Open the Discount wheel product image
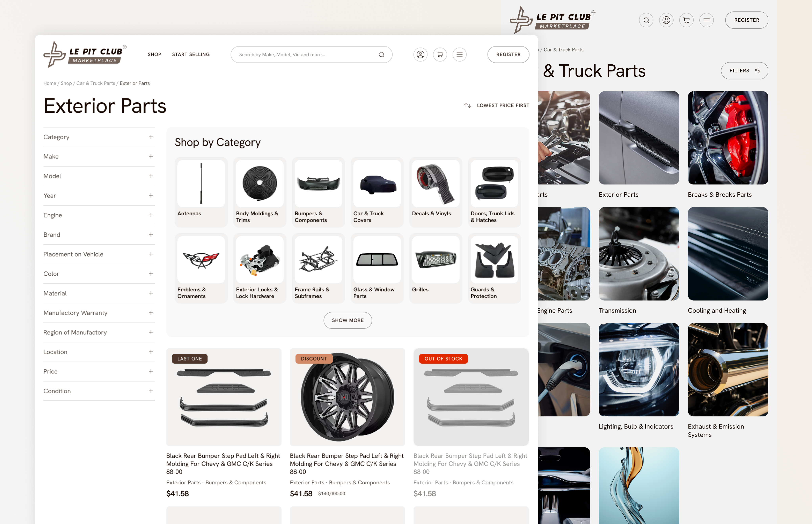 [347, 397]
